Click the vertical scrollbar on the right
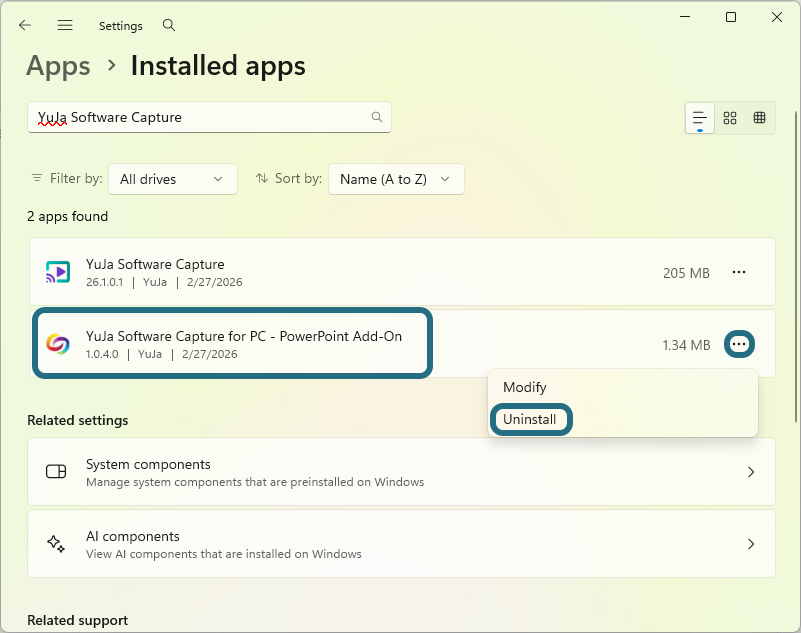 pos(795,266)
